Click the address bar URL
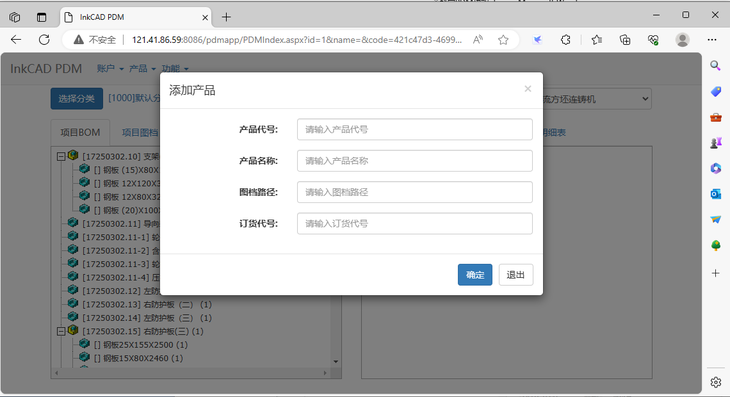This screenshot has height=397, width=730. pyautogui.click(x=297, y=40)
